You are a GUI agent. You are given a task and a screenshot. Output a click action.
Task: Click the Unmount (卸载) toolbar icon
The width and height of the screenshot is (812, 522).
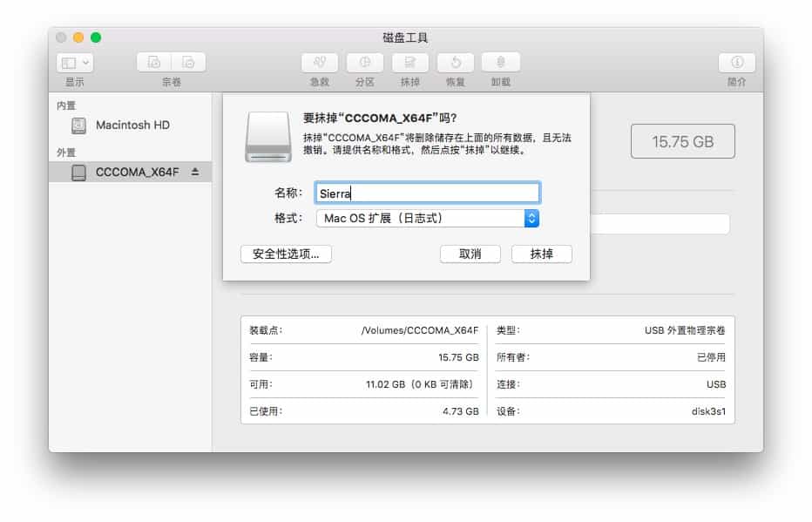tap(500, 63)
